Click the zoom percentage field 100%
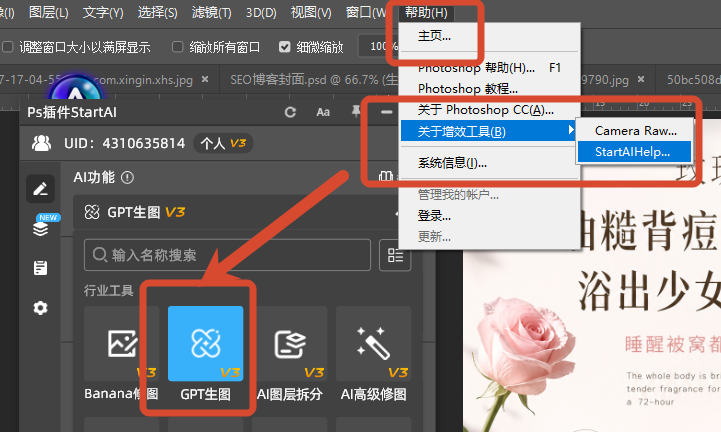The height and width of the screenshot is (432, 721). click(379, 46)
